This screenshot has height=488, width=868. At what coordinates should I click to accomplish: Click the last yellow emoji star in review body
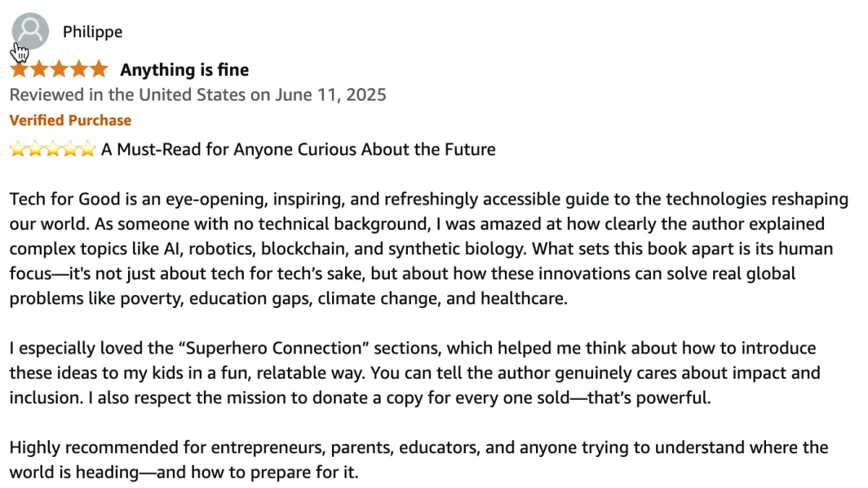tap(88, 150)
